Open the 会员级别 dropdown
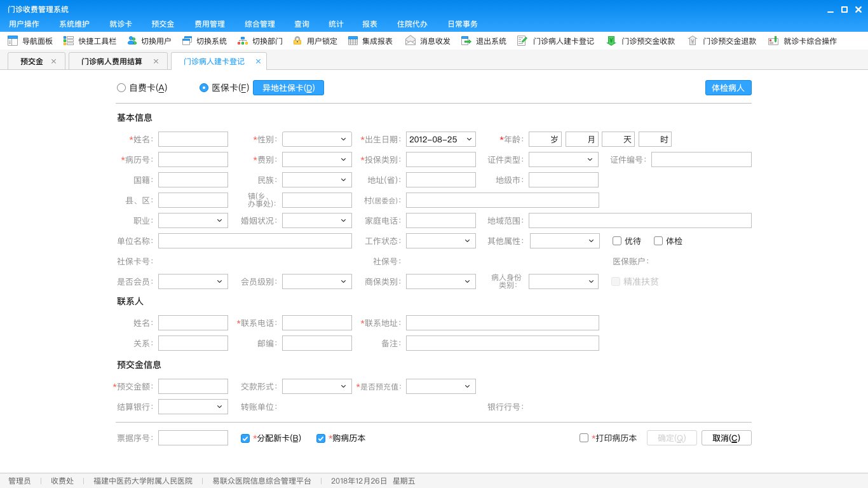This screenshot has width=868, height=488. point(317,281)
